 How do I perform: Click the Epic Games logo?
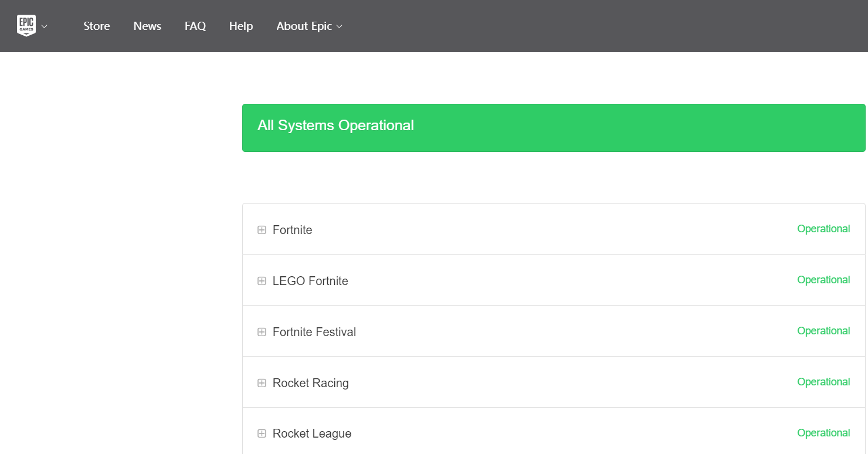[26, 26]
